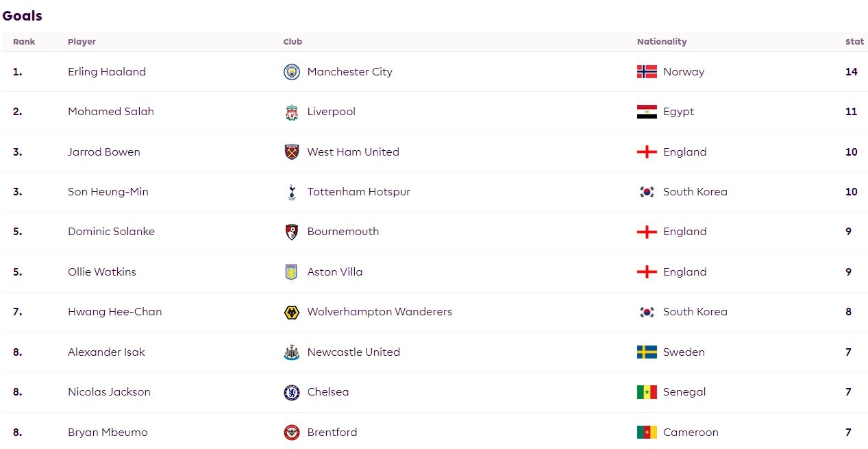Click the West Ham United crest
Image resolution: width=868 pixels, height=449 pixels.
click(x=292, y=152)
